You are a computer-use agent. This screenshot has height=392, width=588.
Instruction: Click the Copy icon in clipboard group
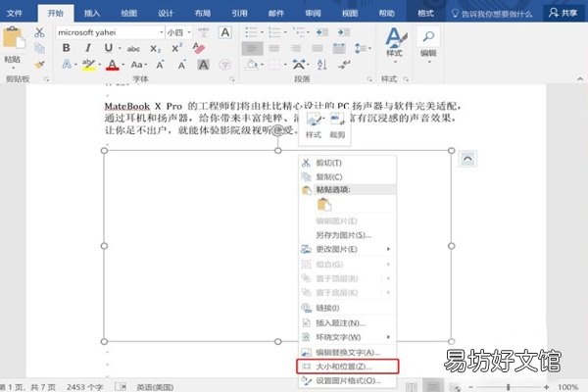point(39,48)
